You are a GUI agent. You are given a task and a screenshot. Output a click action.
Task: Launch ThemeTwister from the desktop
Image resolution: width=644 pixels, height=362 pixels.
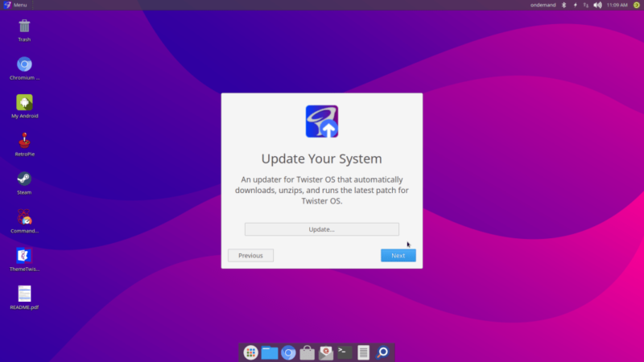24,260
